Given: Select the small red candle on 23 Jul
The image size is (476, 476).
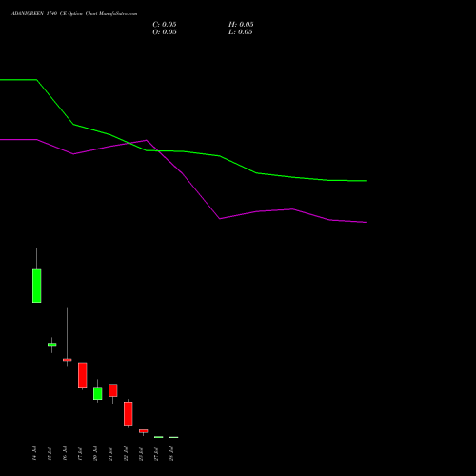Looking at the screenshot, I should tap(144, 431).
